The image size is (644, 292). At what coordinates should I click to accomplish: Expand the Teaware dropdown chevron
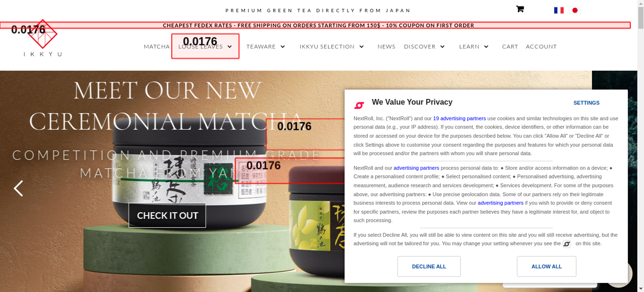283,47
